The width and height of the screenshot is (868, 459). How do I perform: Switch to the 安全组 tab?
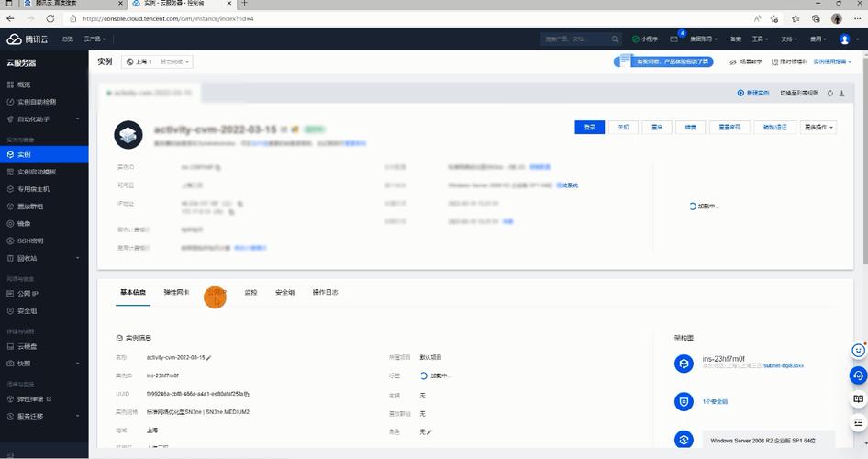point(284,292)
